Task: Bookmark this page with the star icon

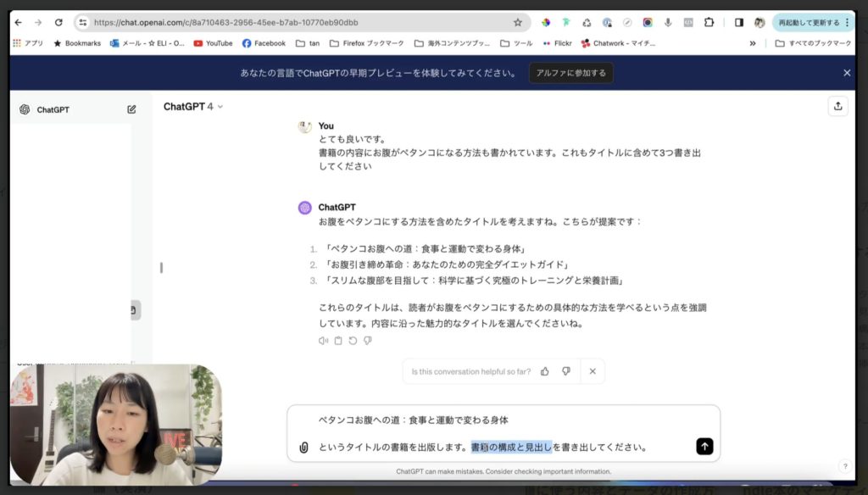Action: (x=517, y=23)
